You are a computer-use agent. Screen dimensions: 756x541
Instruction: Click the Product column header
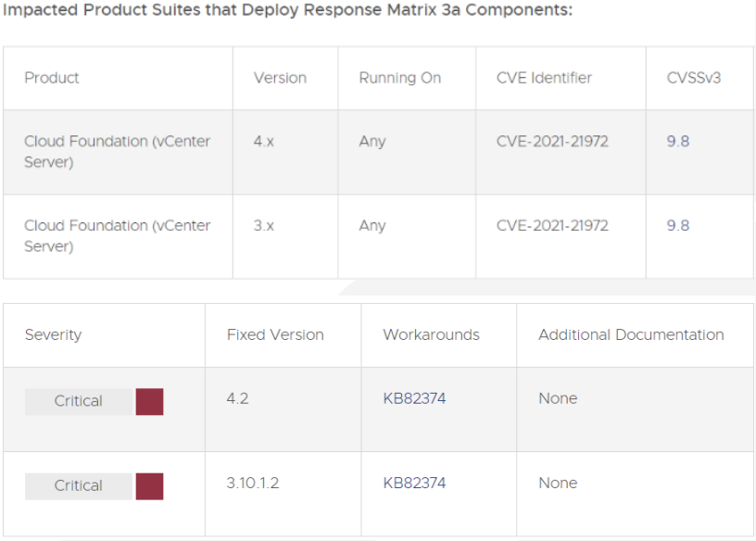(52, 78)
